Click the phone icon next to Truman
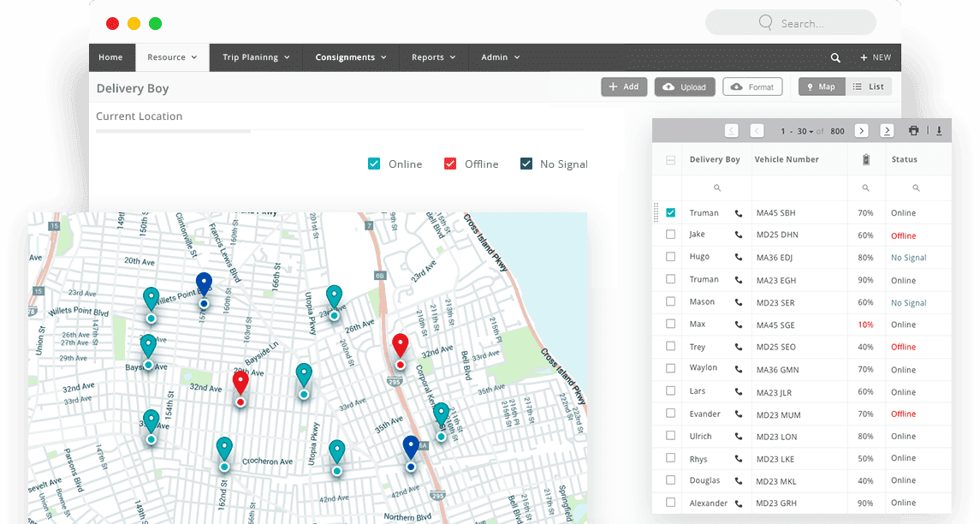Screen dimensions: 980x524 (x=738, y=212)
